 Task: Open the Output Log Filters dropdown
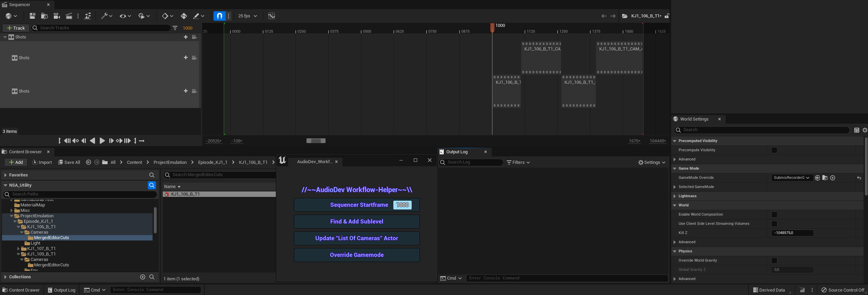[518, 162]
